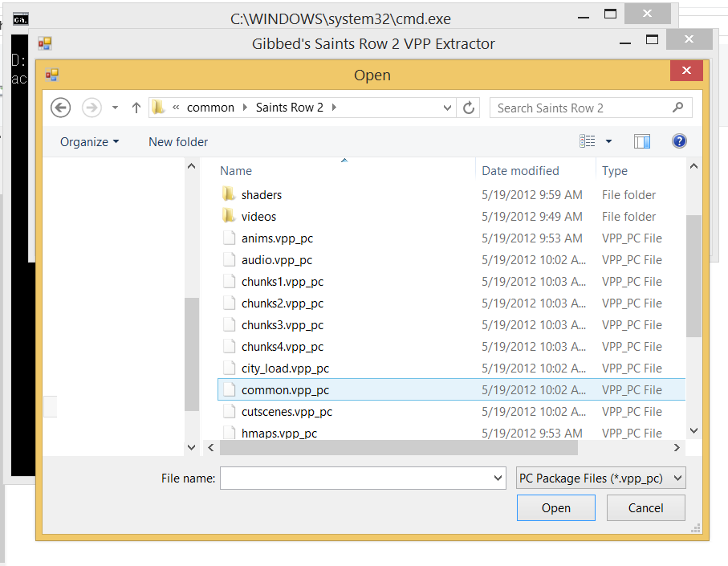The image size is (728, 566).
Task: Select cutscenes.vpp_pc file
Action: point(451,411)
